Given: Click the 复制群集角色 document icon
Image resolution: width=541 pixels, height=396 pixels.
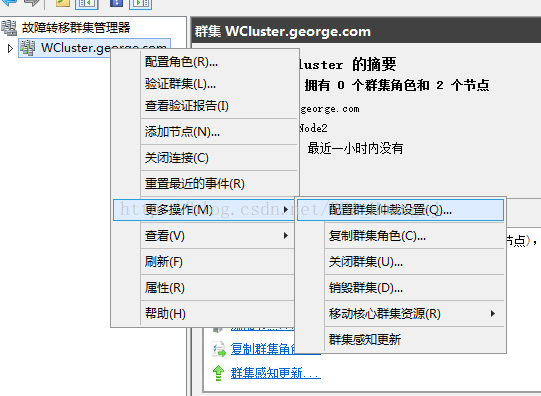Looking at the screenshot, I should pos(219,349).
